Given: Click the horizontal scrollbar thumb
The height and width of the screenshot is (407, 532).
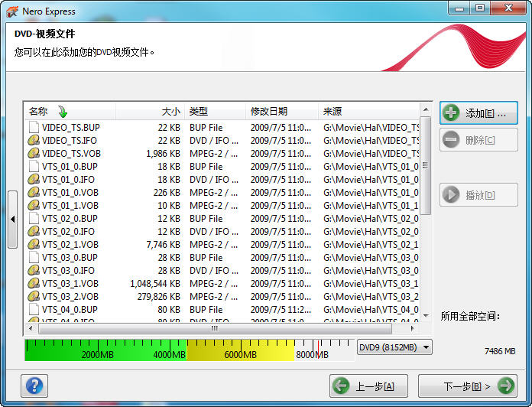Looking at the screenshot, I should (x=215, y=328).
